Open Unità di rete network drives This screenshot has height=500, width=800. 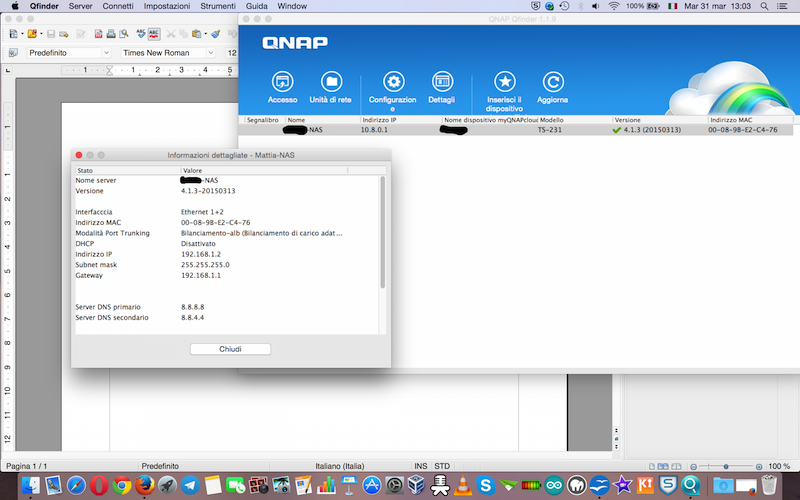point(330,83)
